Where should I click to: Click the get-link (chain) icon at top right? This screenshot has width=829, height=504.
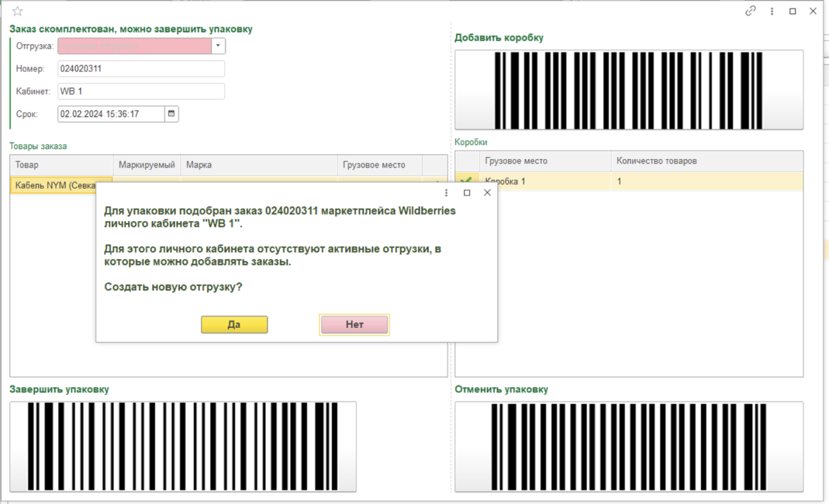coord(750,11)
